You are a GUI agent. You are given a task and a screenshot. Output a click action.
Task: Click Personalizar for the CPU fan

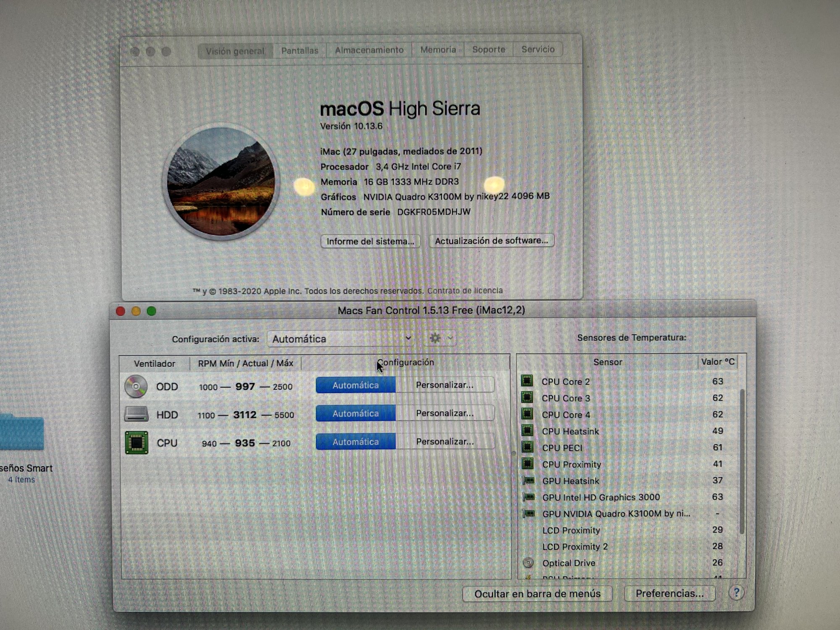click(x=444, y=442)
